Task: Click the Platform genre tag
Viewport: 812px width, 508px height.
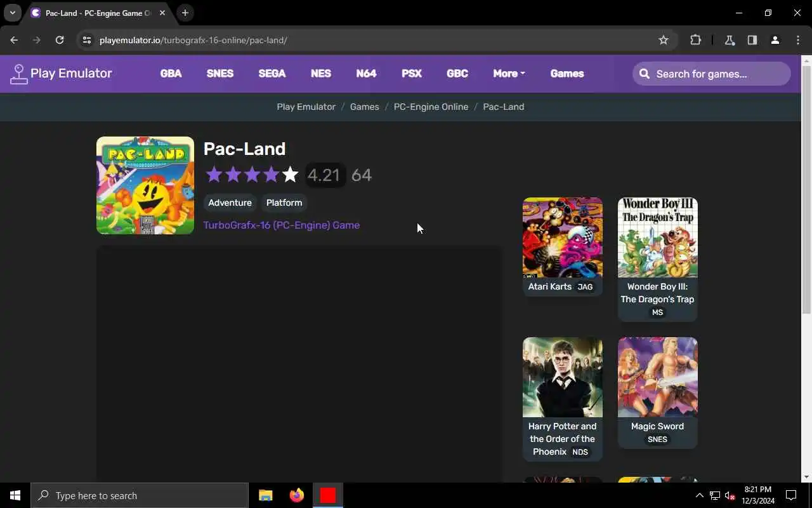Action: [x=284, y=203]
